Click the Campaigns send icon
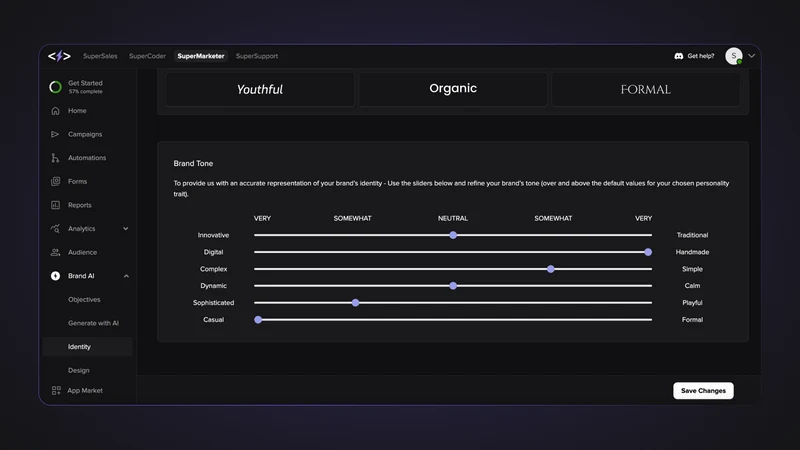Viewport: 800px width, 450px height. point(55,134)
